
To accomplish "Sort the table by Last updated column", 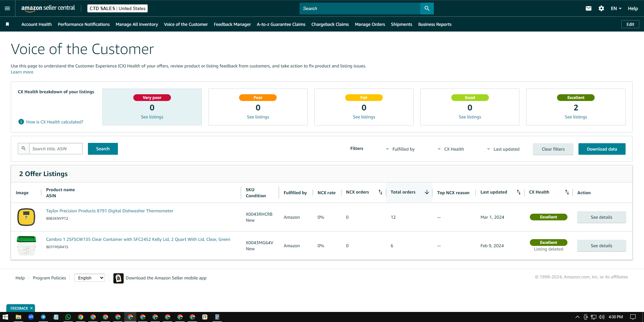I will click(x=519, y=192).
